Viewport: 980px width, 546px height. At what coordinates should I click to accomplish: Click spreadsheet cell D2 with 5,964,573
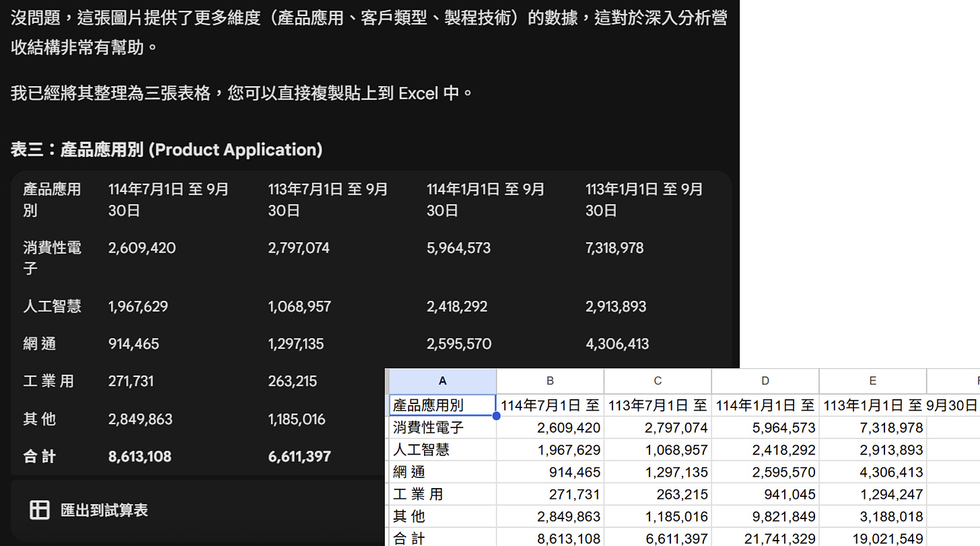point(765,428)
